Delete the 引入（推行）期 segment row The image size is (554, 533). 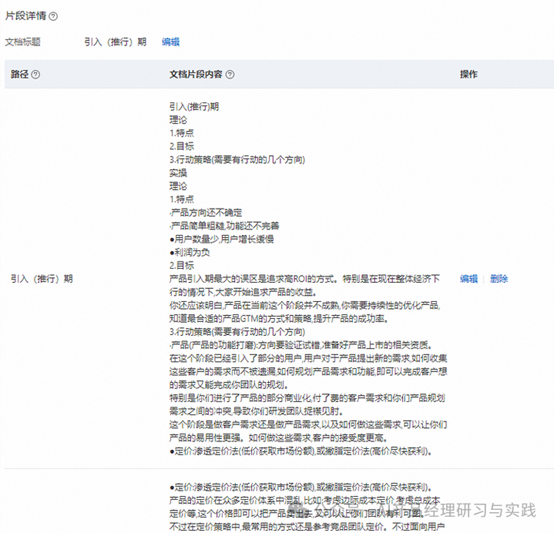(499, 279)
